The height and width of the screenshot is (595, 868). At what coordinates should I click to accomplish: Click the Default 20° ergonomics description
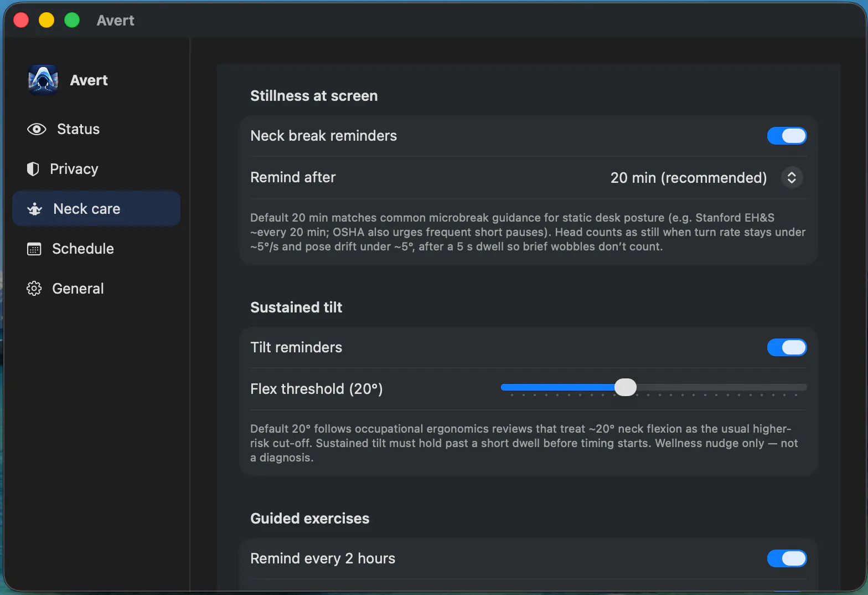pos(524,443)
